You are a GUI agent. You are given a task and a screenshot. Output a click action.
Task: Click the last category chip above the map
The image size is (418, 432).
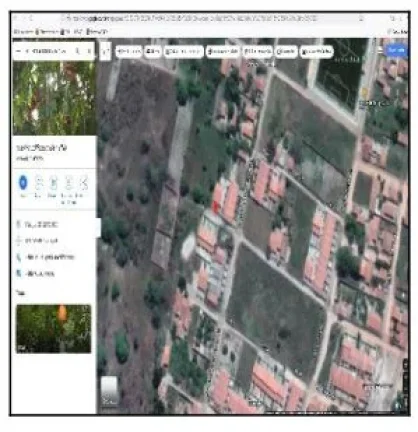(317, 51)
